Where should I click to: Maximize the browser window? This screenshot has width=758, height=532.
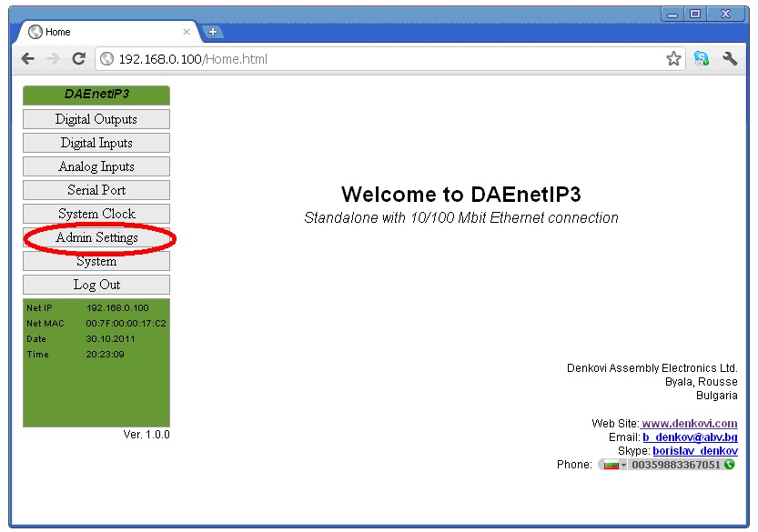695,14
